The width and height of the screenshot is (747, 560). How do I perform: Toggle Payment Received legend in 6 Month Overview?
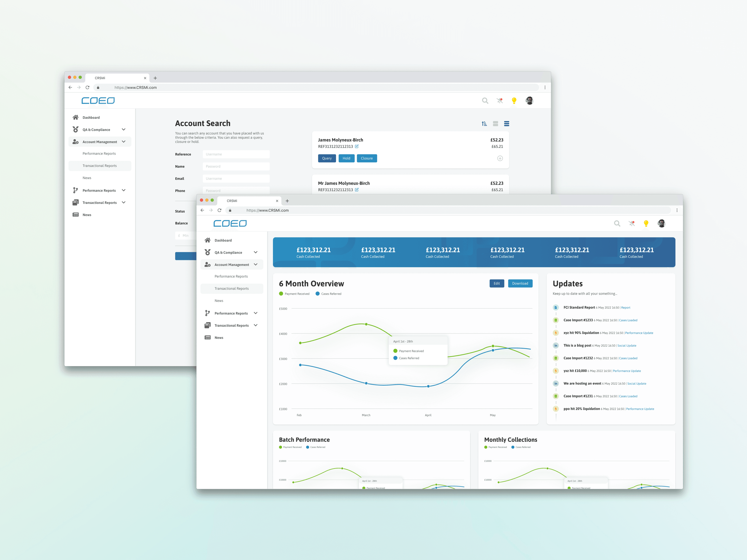pyautogui.click(x=294, y=294)
